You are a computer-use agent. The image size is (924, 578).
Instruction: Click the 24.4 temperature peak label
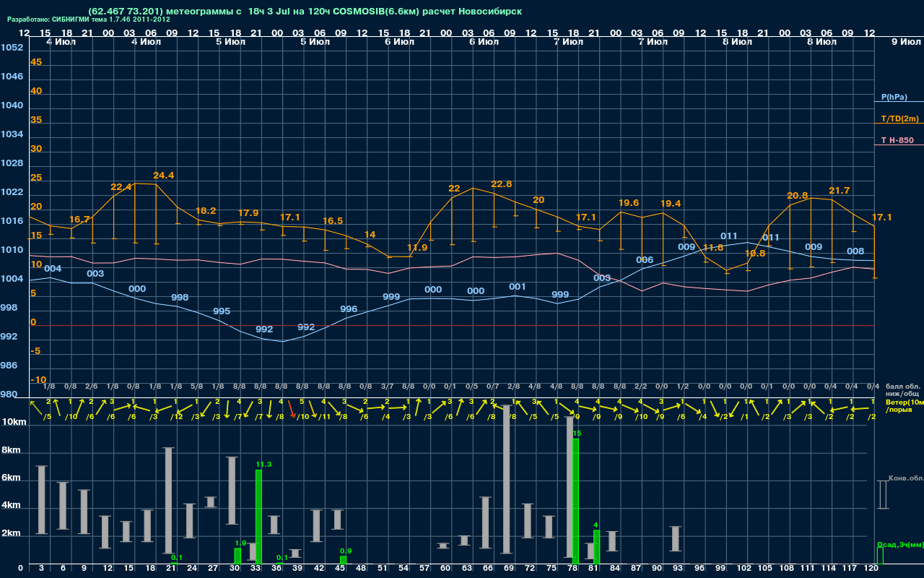(163, 176)
